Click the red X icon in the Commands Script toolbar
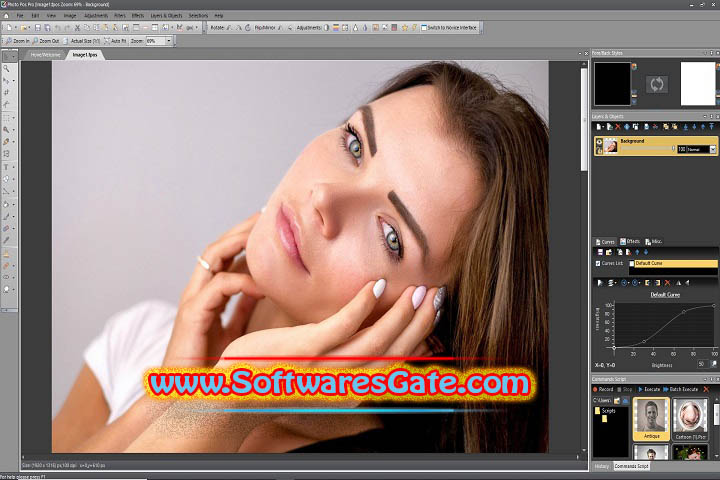This screenshot has width=720, height=480. 706,390
